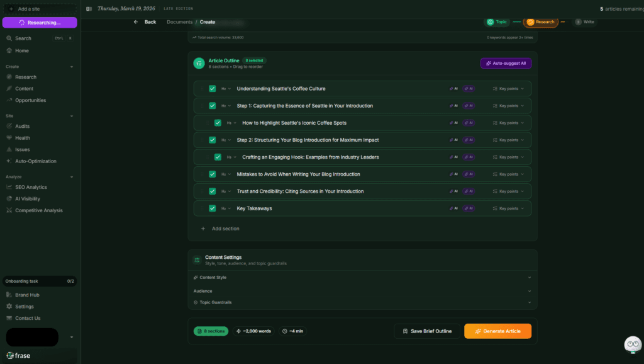The width and height of the screenshot is (644, 364).
Task: Click the sidebar toggle icon beside the date
Action: click(89, 9)
